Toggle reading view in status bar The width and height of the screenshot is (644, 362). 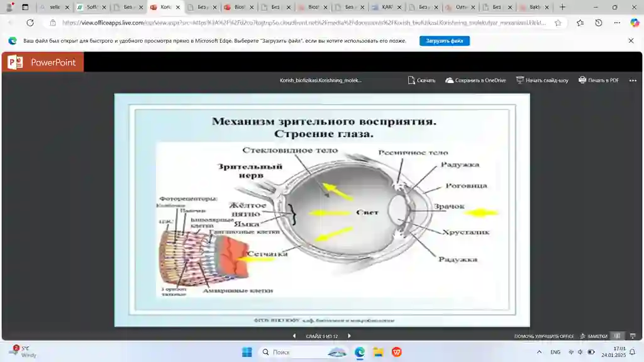(x=617, y=336)
